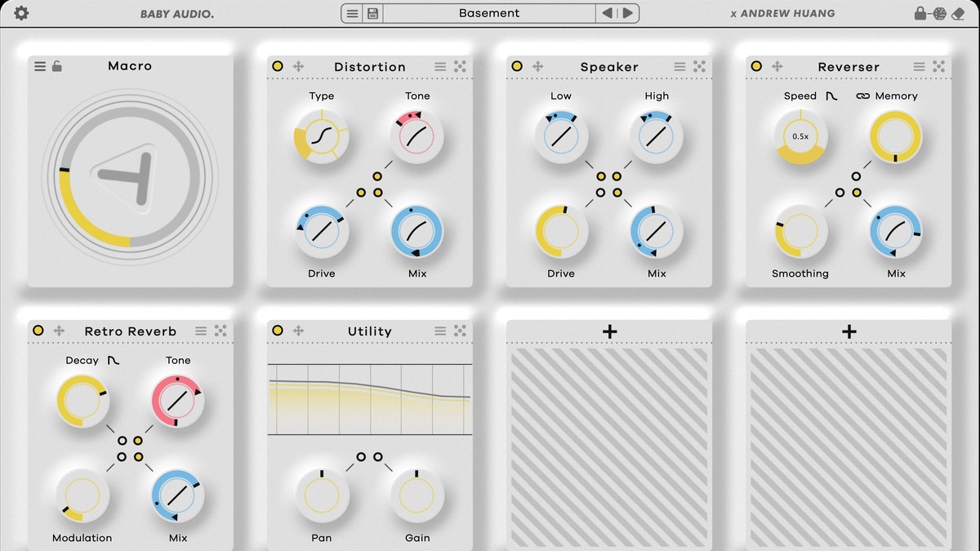Open the settings gear menu
Viewport: 980px width, 551px height.
pos(21,13)
